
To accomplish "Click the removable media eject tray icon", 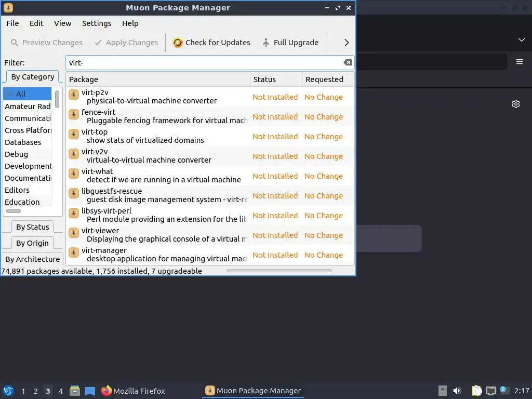I will pos(443,391).
